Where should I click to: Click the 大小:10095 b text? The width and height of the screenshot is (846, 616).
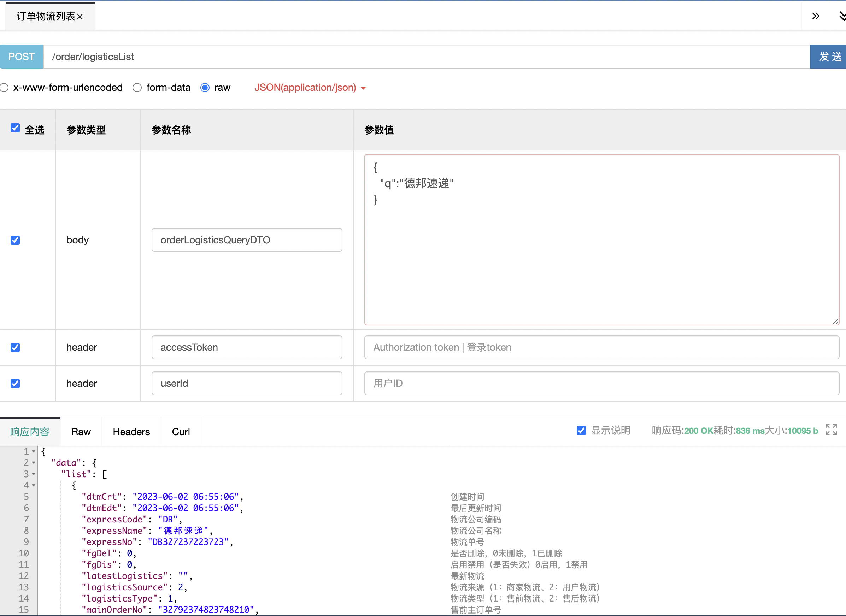coord(791,431)
